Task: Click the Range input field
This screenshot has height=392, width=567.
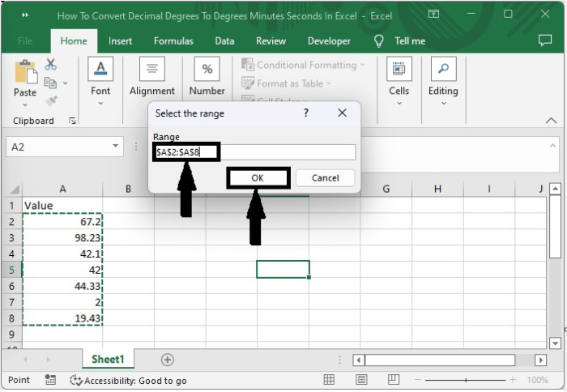Action: pyautogui.click(x=254, y=152)
